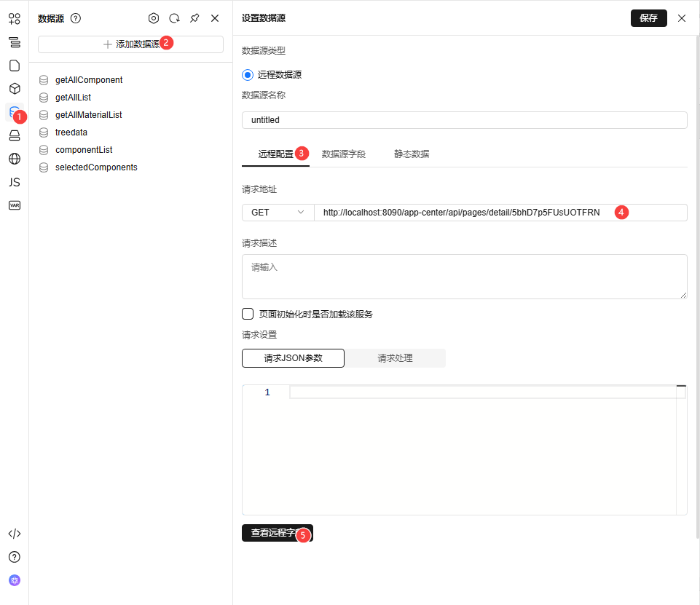Open the block (box) sidebar panel
This screenshot has height=605, width=700.
tap(15, 88)
